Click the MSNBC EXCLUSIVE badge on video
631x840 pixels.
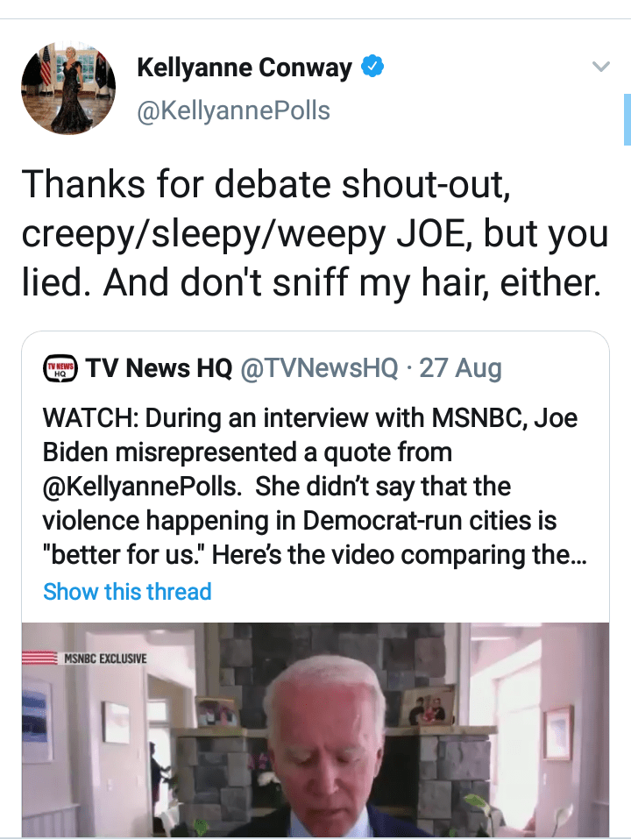[94, 658]
